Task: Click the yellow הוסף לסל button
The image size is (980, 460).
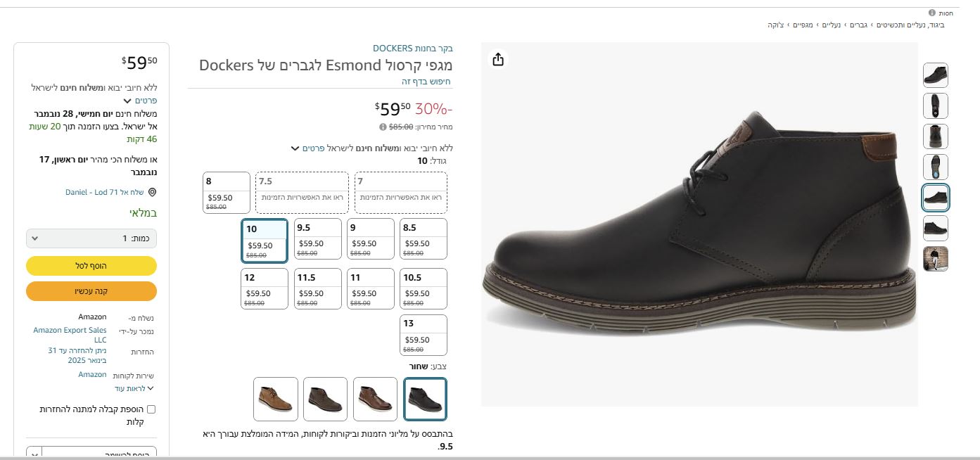Action: click(91, 266)
